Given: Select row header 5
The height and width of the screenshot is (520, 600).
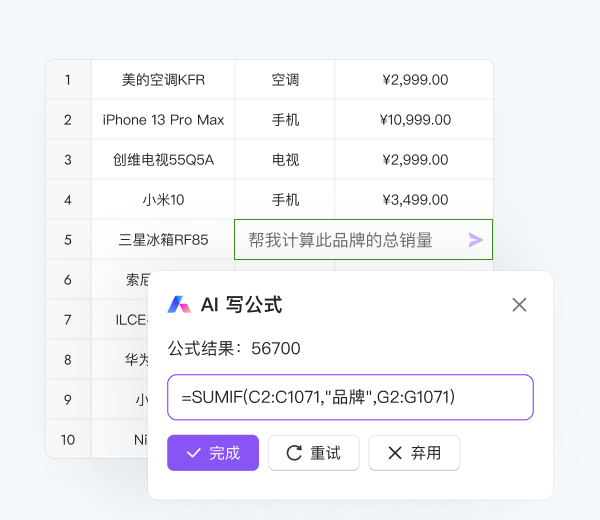Looking at the screenshot, I should [68, 240].
